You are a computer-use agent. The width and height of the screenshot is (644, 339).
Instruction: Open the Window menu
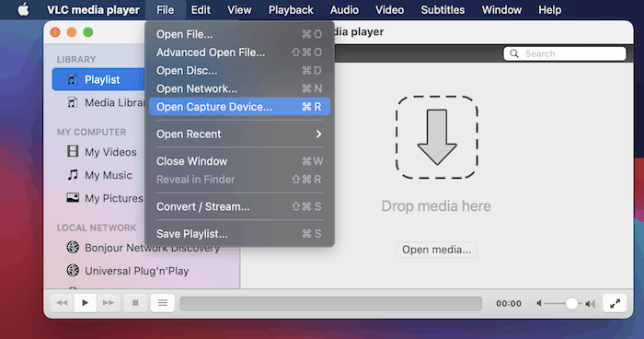(x=501, y=10)
